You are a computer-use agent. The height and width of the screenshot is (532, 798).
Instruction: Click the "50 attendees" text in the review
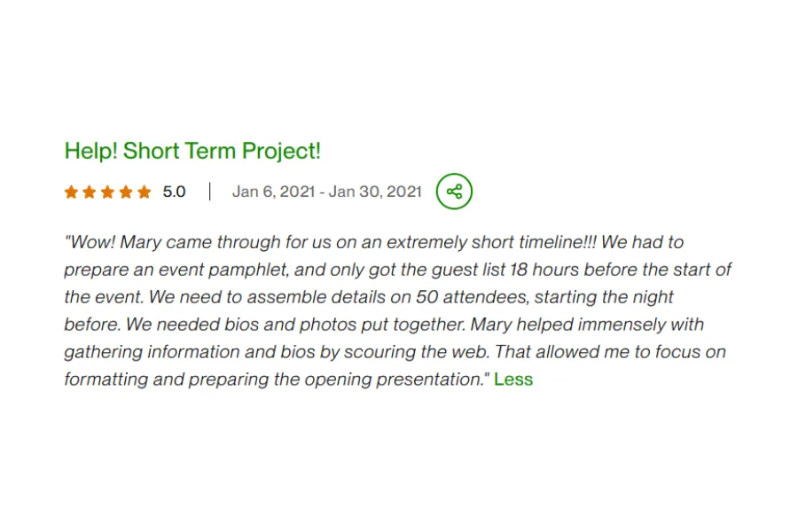click(466, 297)
